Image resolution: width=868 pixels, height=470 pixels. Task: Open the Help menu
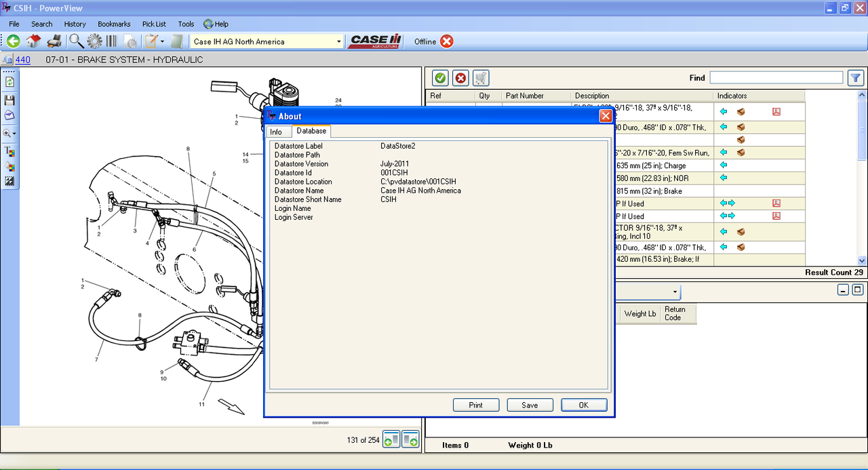pyautogui.click(x=216, y=24)
